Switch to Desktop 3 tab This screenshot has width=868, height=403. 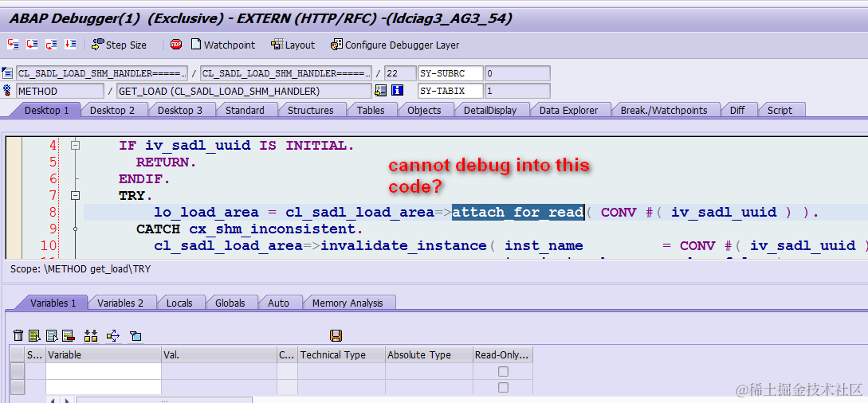coord(180,110)
